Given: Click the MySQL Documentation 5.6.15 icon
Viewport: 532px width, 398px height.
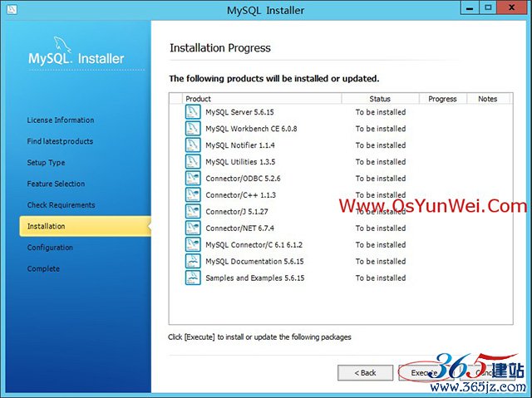Looking at the screenshot, I should (x=193, y=262).
